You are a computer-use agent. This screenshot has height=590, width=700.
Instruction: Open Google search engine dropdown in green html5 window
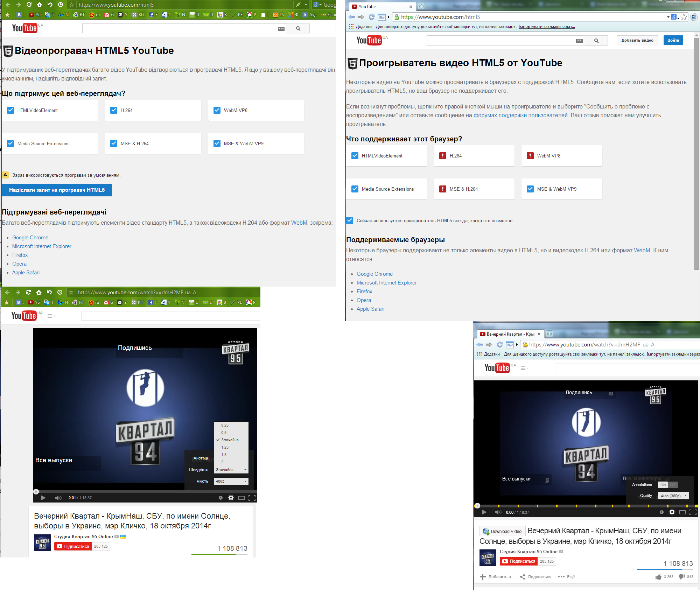[317, 5]
